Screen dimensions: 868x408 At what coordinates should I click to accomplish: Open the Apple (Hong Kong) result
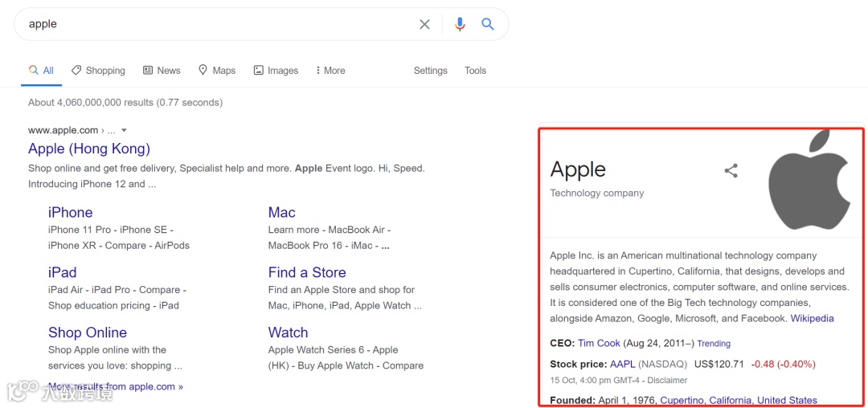[89, 149]
